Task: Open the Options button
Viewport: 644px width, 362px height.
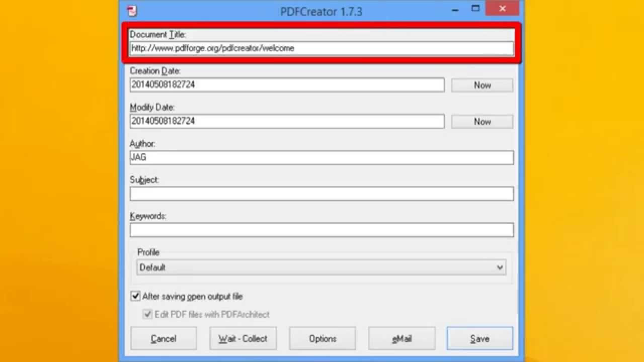Action: (x=323, y=338)
